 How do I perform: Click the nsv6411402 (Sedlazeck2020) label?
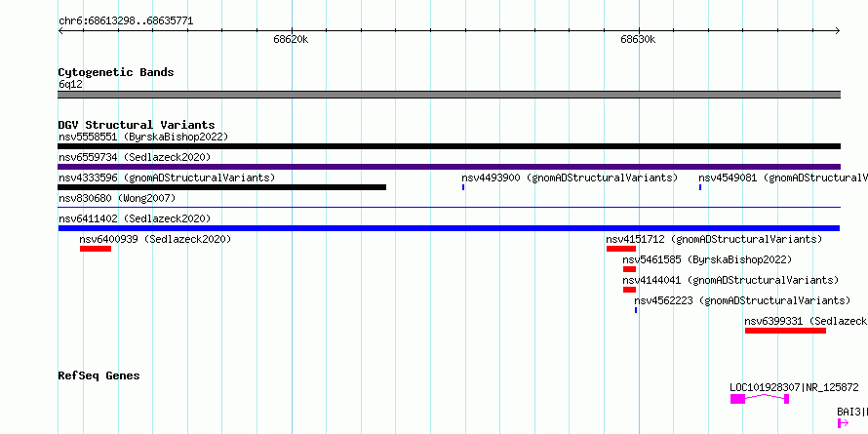click(135, 218)
